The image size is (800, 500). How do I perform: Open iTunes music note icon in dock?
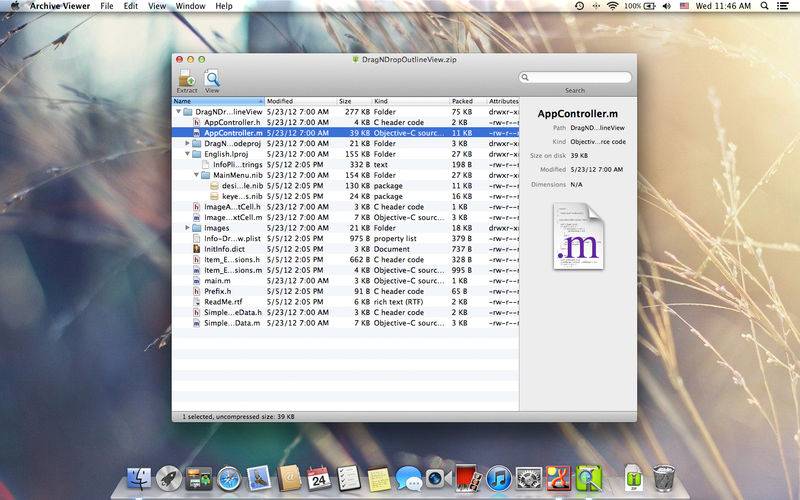click(498, 479)
